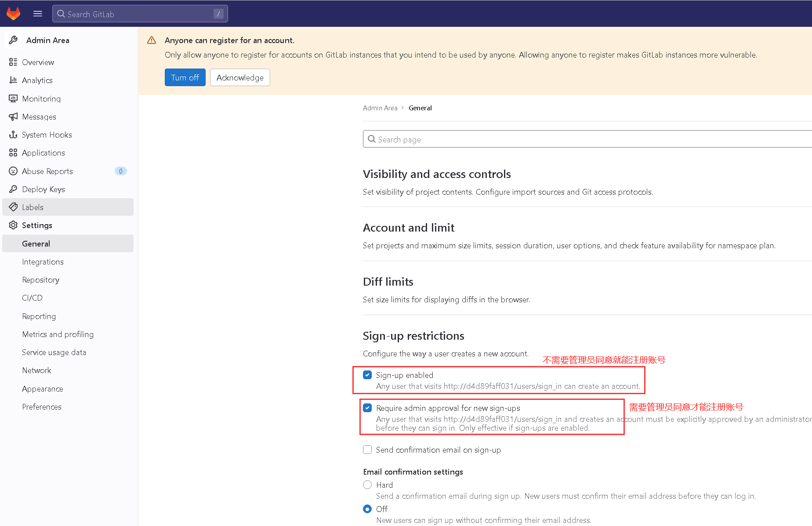
Task: Click the warning triangle icon in banner
Action: [152, 40]
